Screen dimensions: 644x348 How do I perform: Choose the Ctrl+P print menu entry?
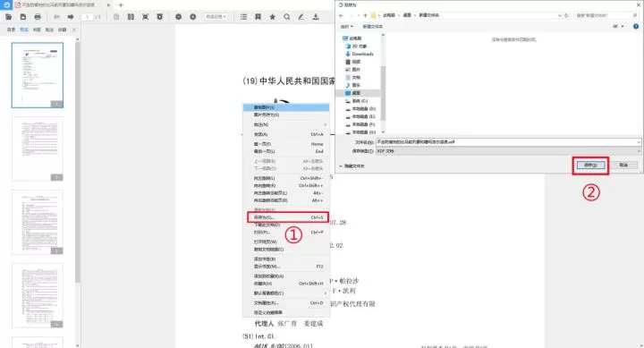[x=288, y=233]
